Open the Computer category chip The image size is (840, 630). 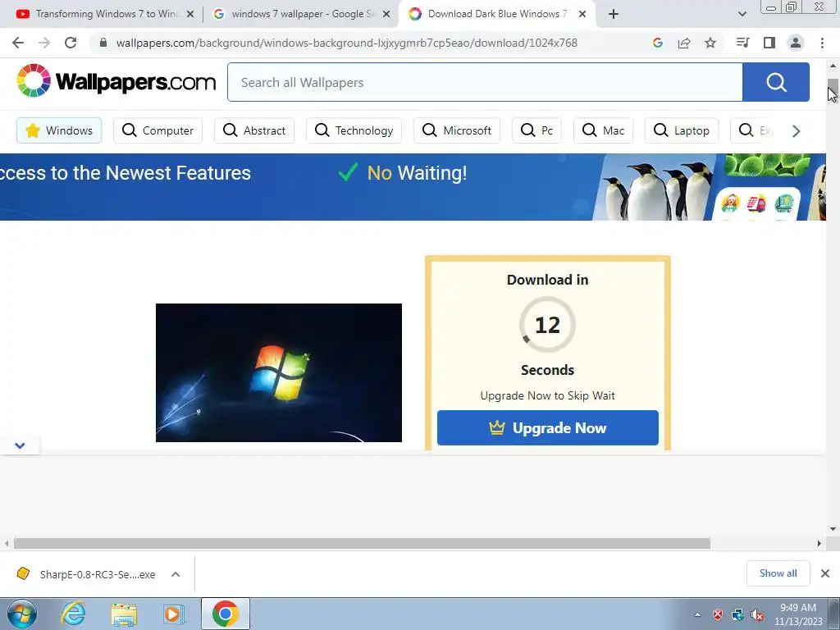(157, 130)
